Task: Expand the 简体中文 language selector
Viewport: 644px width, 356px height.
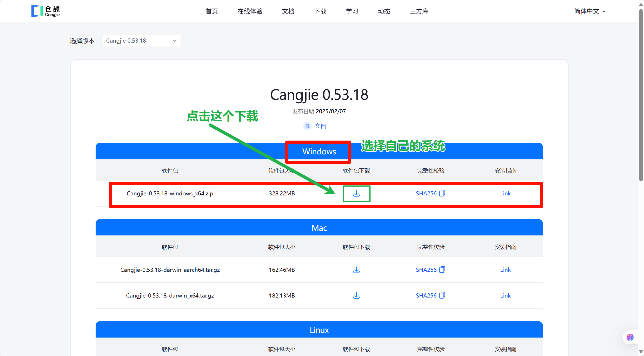Action: coord(589,11)
